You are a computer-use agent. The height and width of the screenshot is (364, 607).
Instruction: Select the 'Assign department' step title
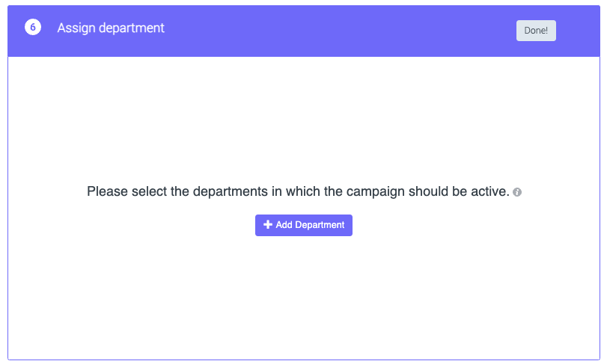point(111,28)
